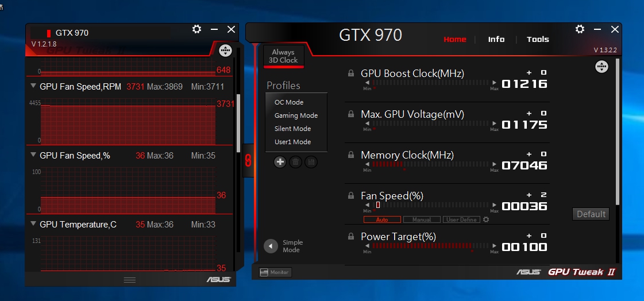Click Memory Clock value 07046

pyautogui.click(x=525, y=165)
